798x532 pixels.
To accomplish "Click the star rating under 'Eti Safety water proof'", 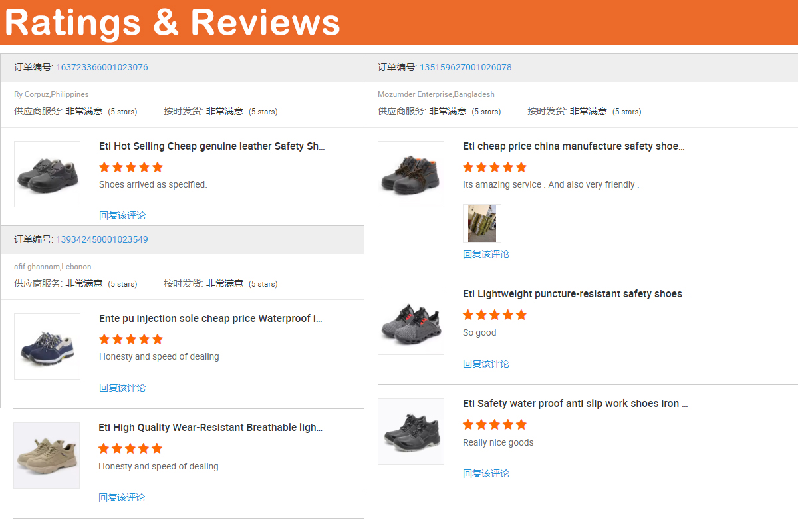I will click(495, 424).
